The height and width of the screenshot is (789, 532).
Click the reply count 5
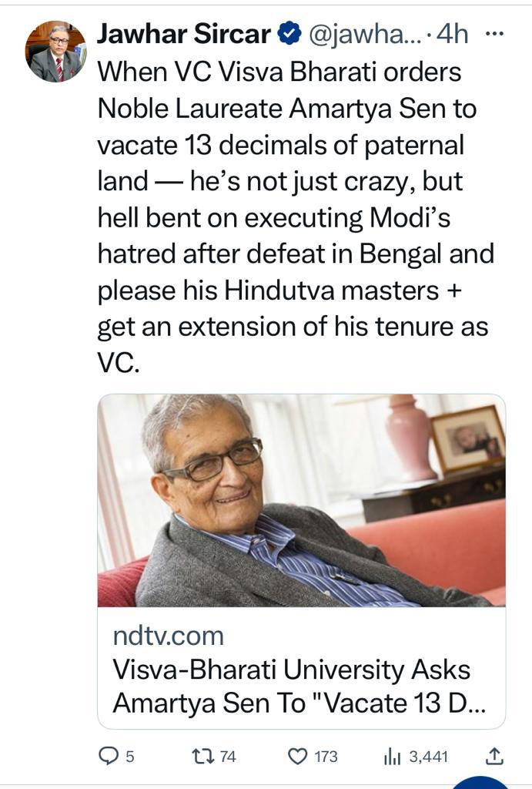tap(129, 757)
